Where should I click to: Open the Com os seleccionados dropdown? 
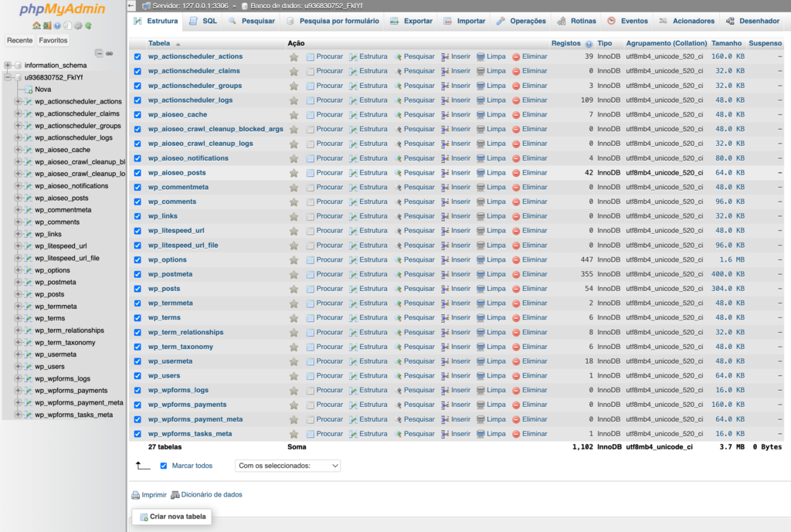click(x=287, y=466)
